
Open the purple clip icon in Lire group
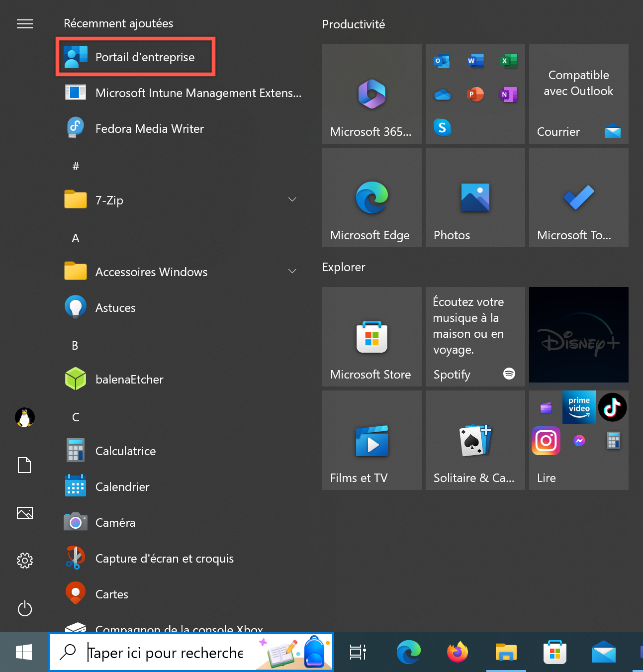tap(546, 408)
